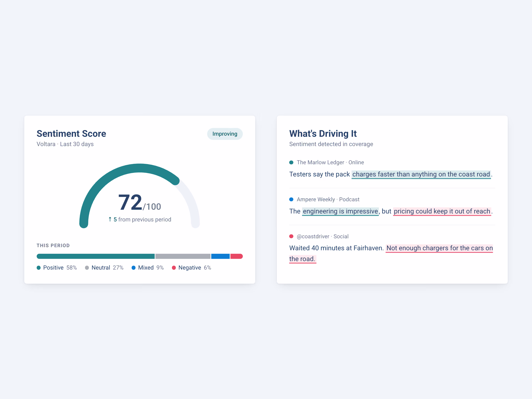Click the gray Neutral bar segment

click(x=183, y=256)
